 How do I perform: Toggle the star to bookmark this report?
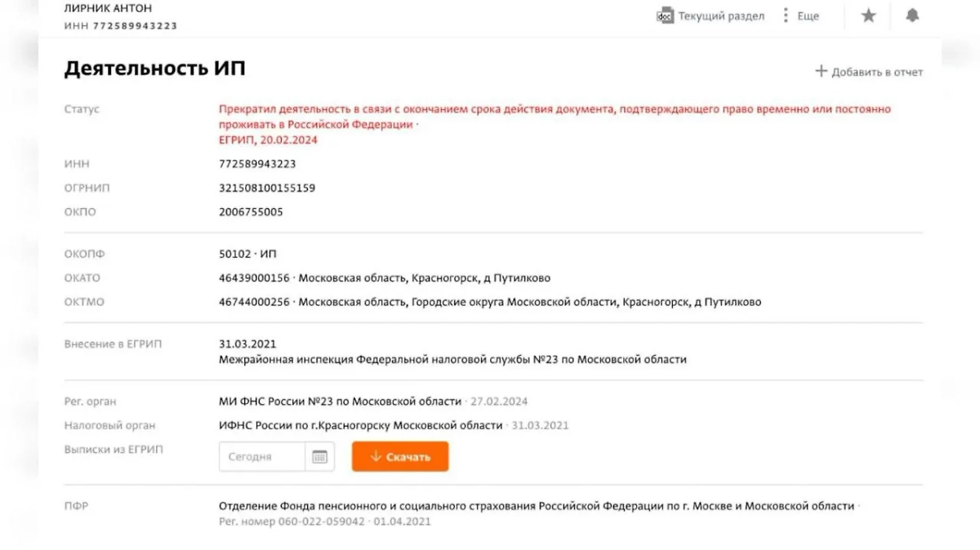tap(868, 15)
